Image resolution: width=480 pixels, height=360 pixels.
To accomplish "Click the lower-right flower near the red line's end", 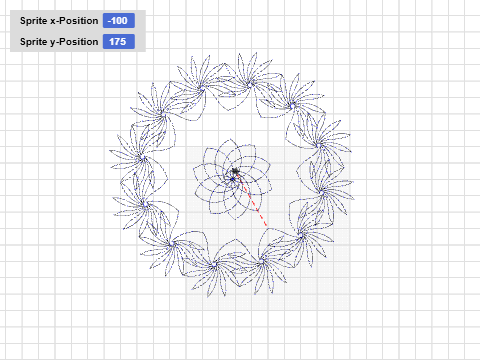I will pyautogui.click(x=301, y=236).
